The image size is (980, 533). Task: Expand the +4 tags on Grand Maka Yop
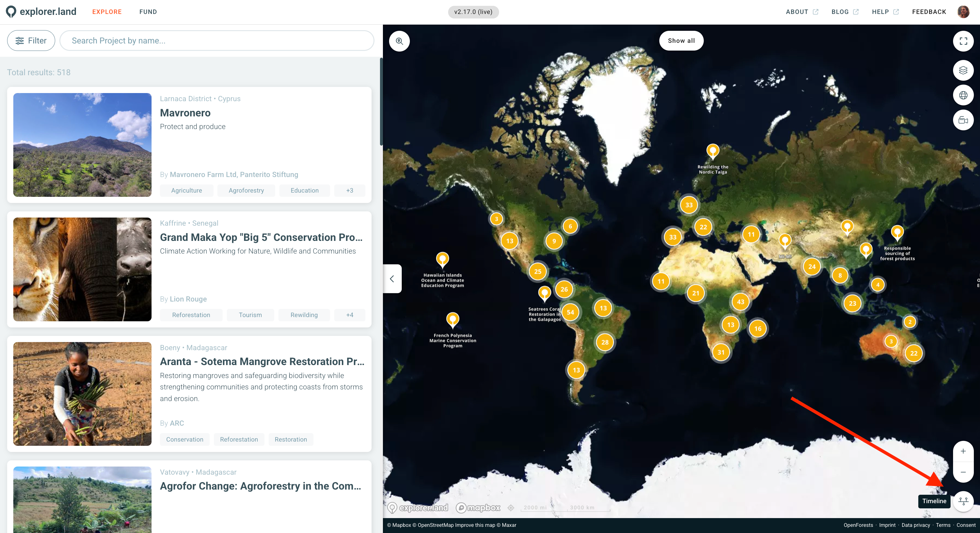click(x=349, y=315)
